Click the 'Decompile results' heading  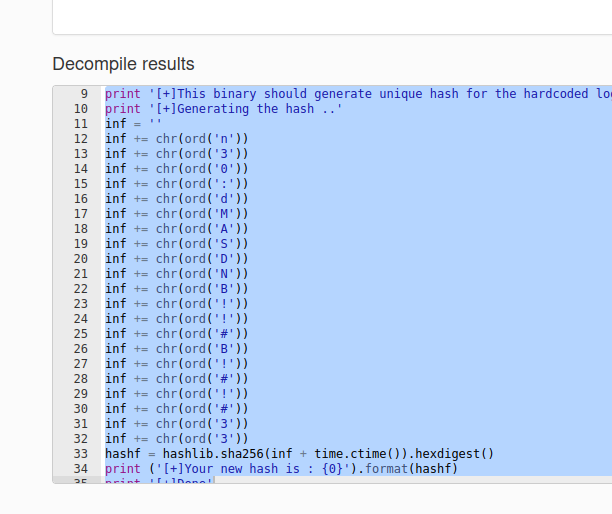pos(123,64)
